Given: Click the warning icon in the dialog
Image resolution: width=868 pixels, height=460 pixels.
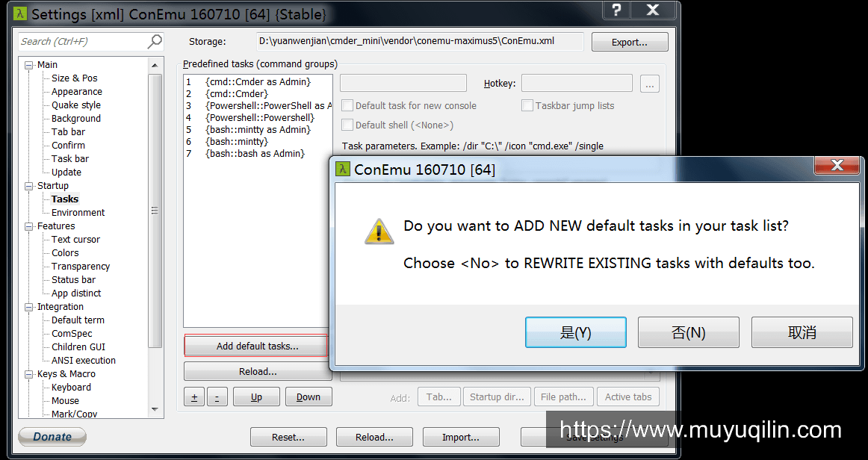Looking at the screenshot, I should [x=379, y=231].
